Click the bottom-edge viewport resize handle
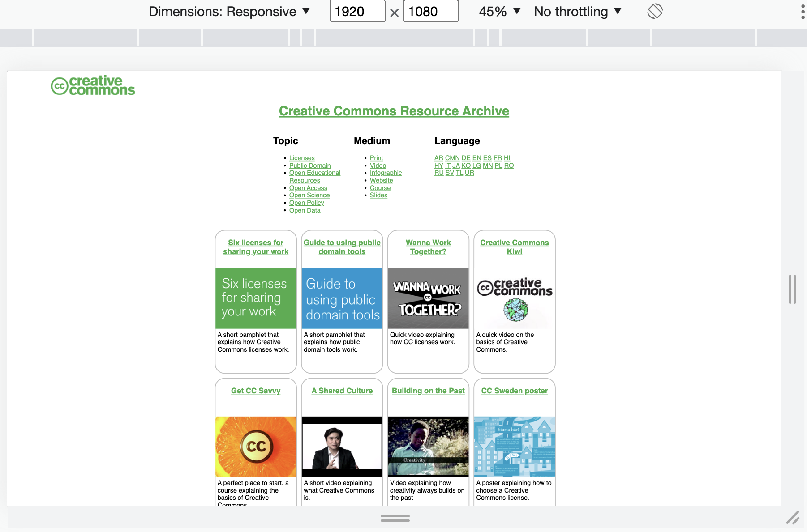This screenshot has width=807, height=532. click(395, 518)
